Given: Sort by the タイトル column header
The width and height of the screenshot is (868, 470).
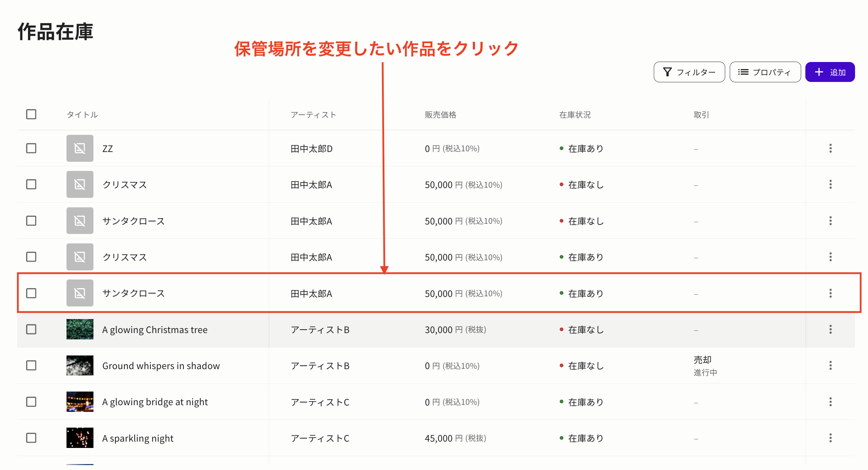Looking at the screenshot, I should tap(82, 114).
